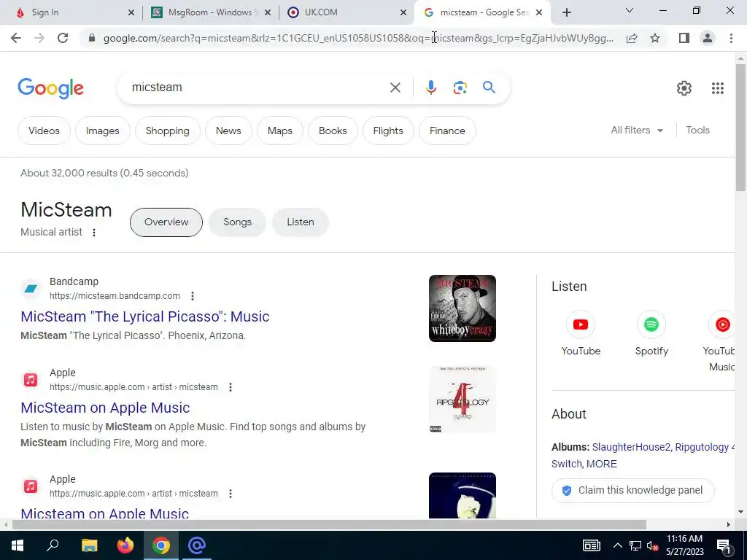The height and width of the screenshot is (560, 747).
Task: Go to Google homepage via logo
Action: click(x=51, y=88)
